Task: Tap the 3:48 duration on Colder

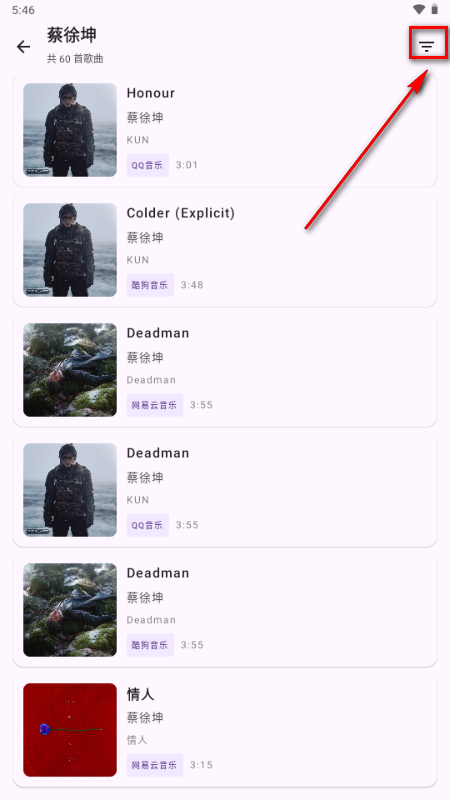Action: [x=192, y=285]
